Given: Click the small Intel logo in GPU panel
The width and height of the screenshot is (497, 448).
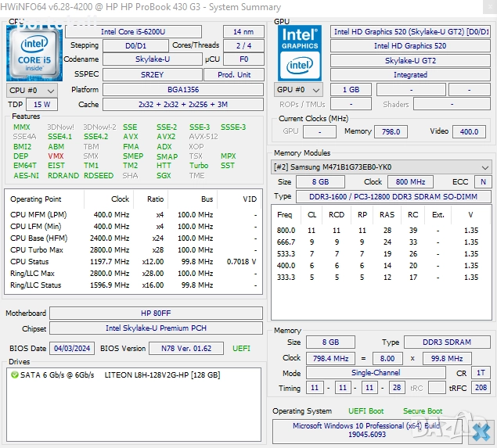Looking at the screenshot, I should point(298,67).
